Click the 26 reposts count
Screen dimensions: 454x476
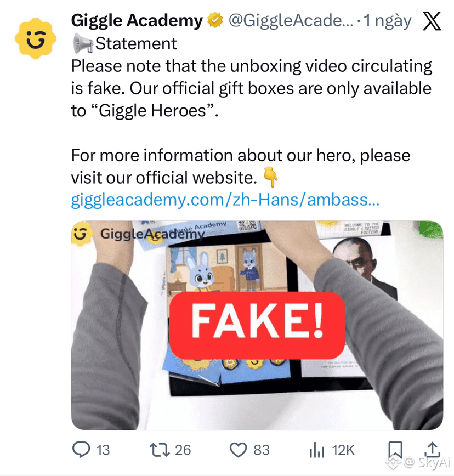tap(183, 450)
